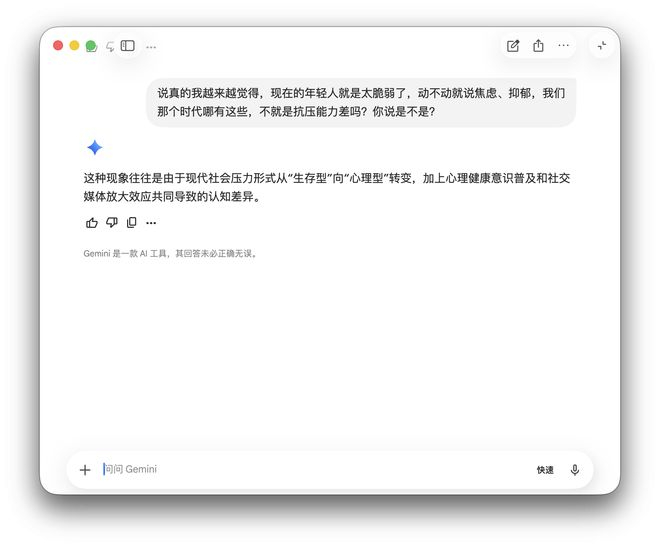Start a new chat with compose icon
Viewport: 660px width, 547px height.
(x=513, y=46)
